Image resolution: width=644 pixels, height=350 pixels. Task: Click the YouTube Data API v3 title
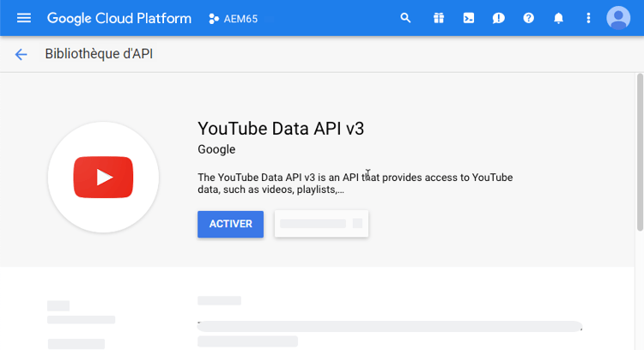281,129
